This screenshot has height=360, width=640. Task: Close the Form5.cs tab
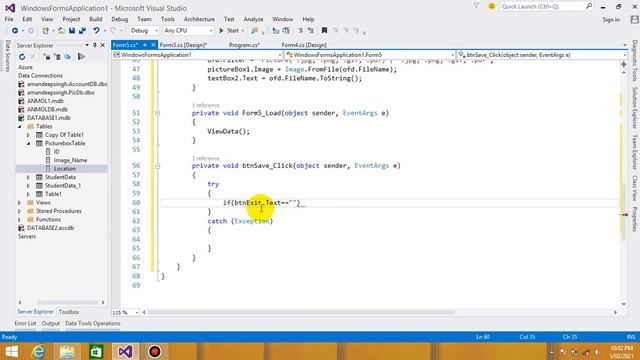(153, 45)
